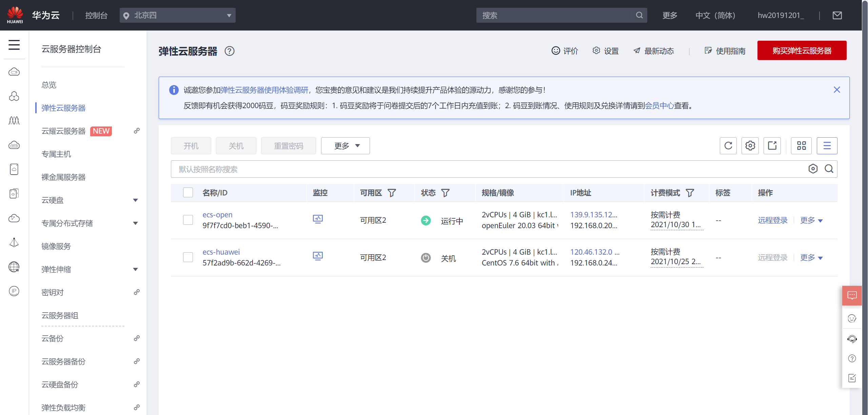
Task: Switch to list view
Action: pos(827,146)
